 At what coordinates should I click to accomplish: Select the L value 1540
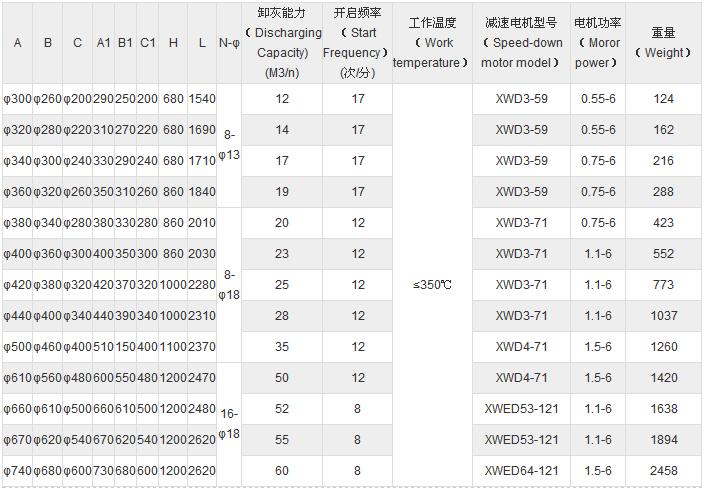[202, 99]
